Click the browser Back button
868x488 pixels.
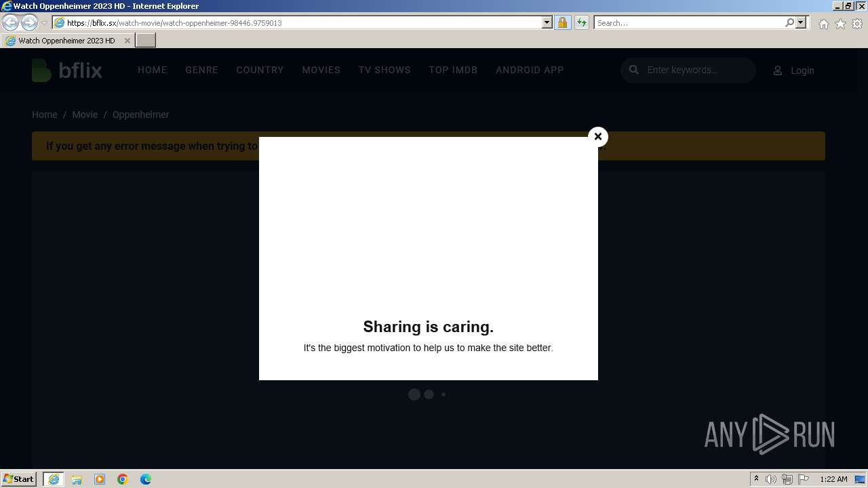coord(11,22)
